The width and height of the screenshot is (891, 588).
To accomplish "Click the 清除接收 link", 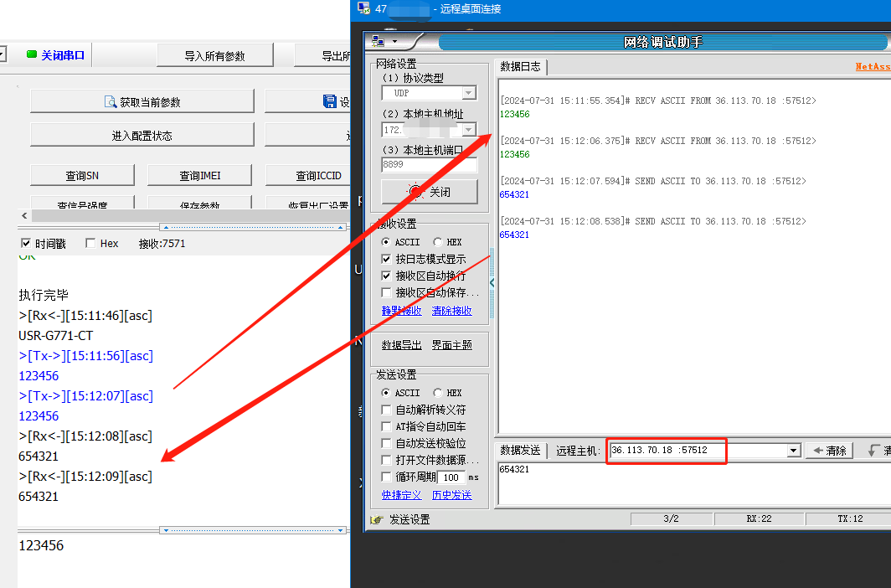I will click(451, 311).
